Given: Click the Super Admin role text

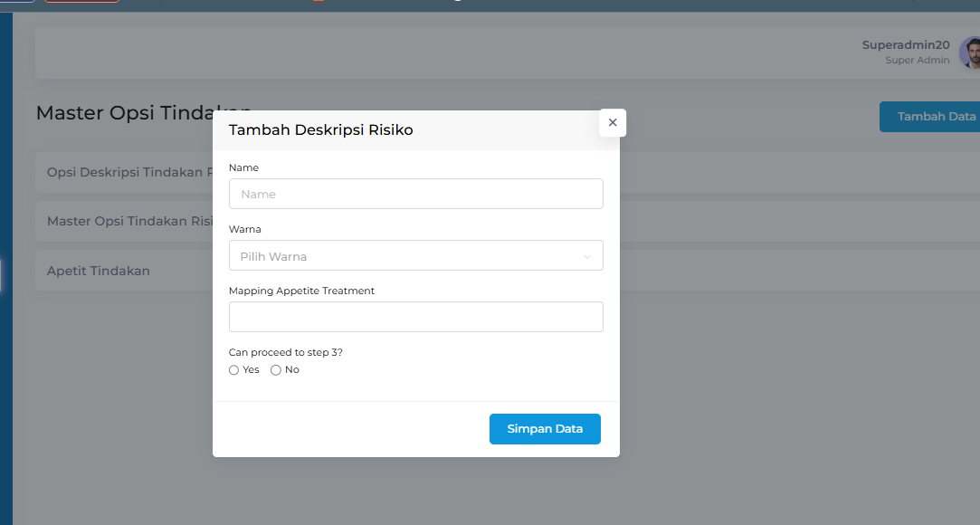Looking at the screenshot, I should click(x=918, y=61).
